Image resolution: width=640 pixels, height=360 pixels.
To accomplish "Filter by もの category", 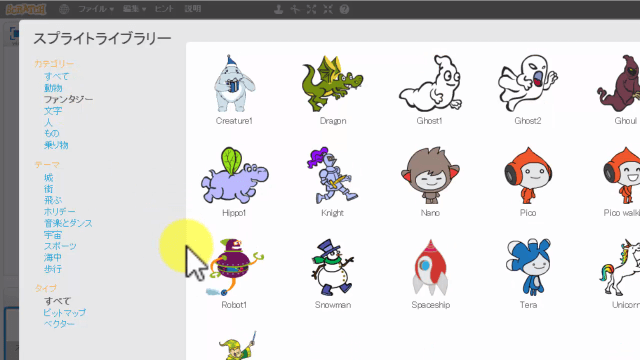I will point(52,133).
